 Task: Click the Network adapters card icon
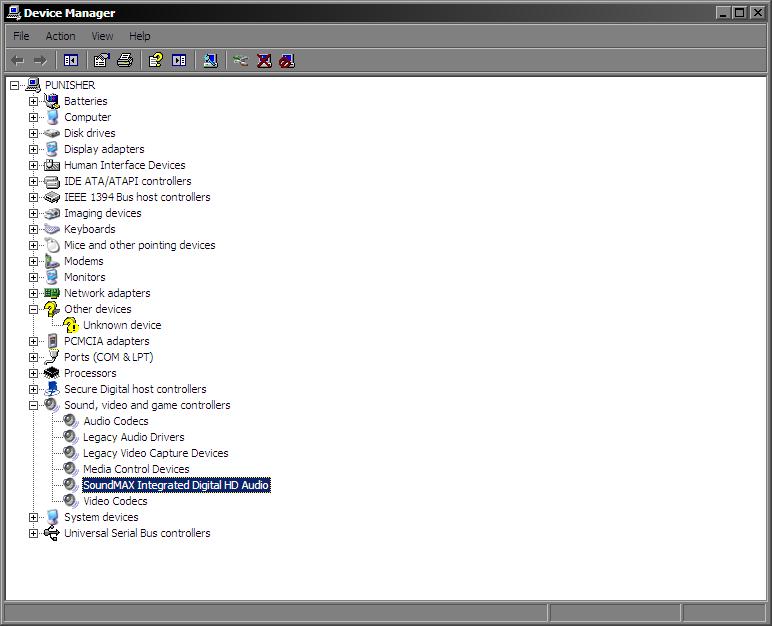[52, 293]
